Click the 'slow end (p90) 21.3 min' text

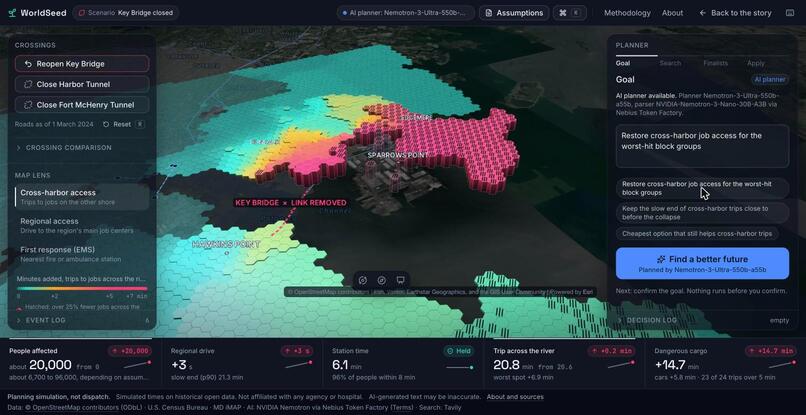pos(207,378)
